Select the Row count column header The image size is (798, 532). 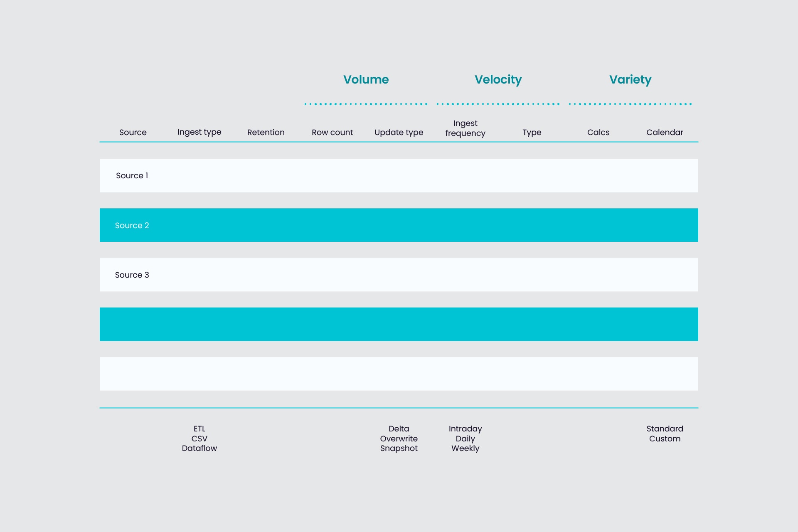click(332, 132)
